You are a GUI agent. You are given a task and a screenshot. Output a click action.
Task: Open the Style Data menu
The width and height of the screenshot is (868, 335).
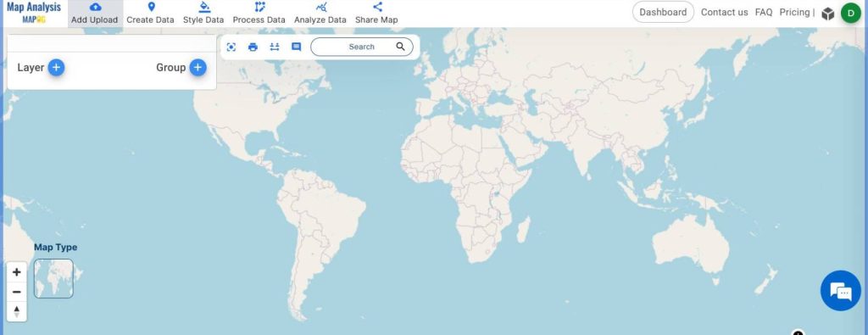[x=203, y=14]
